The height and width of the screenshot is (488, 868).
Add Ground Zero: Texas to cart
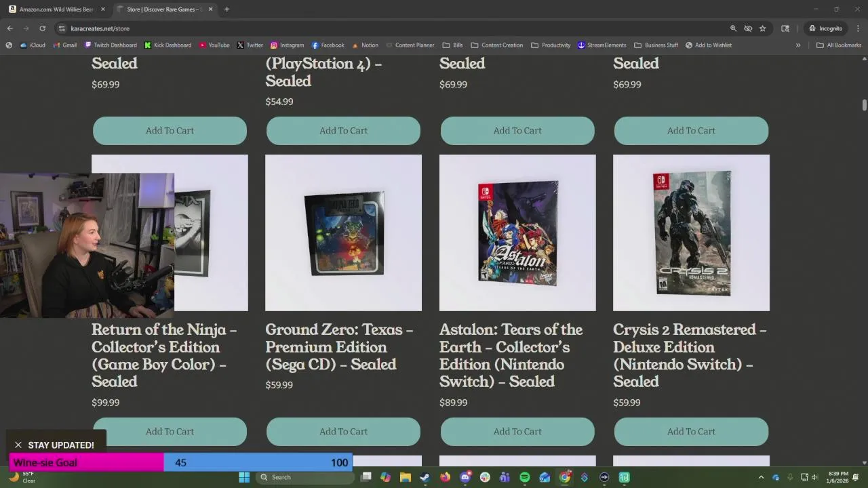[x=343, y=432]
